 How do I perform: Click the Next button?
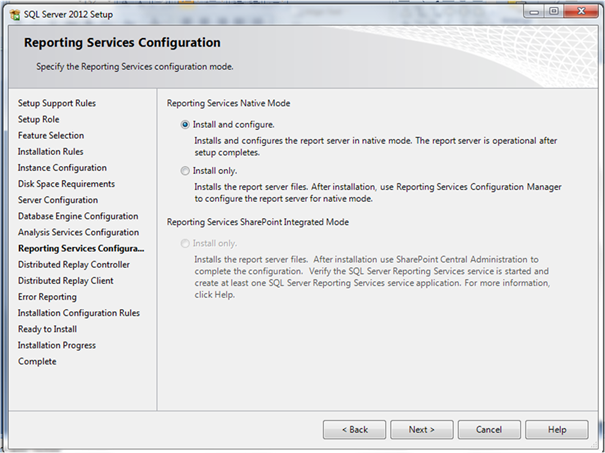coord(421,429)
